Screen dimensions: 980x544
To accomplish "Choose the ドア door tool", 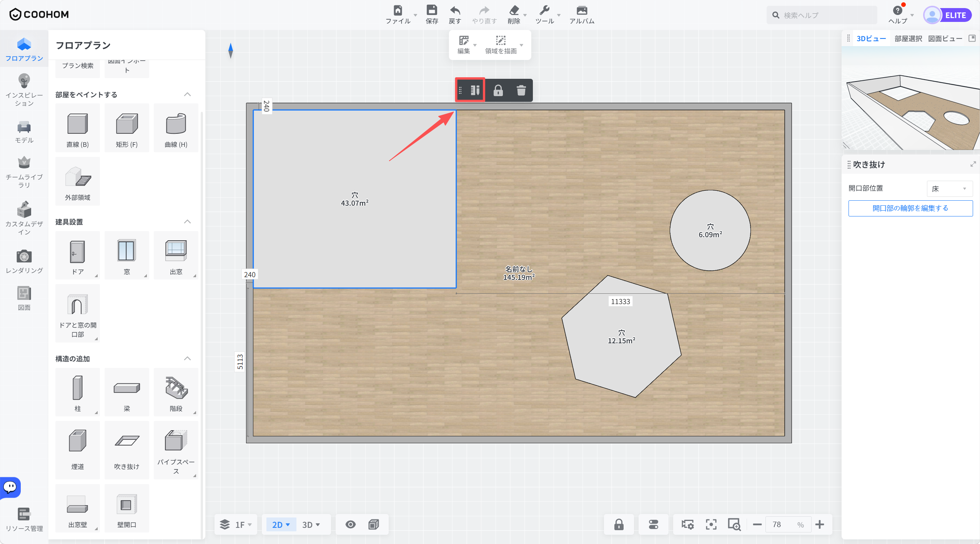I will pos(78,255).
